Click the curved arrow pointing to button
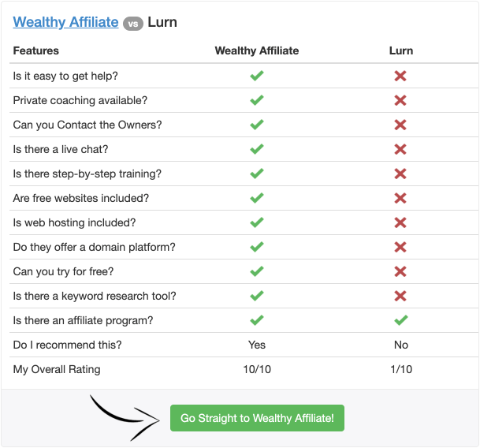Viewport: 480px width, 448px height. [x=125, y=418]
